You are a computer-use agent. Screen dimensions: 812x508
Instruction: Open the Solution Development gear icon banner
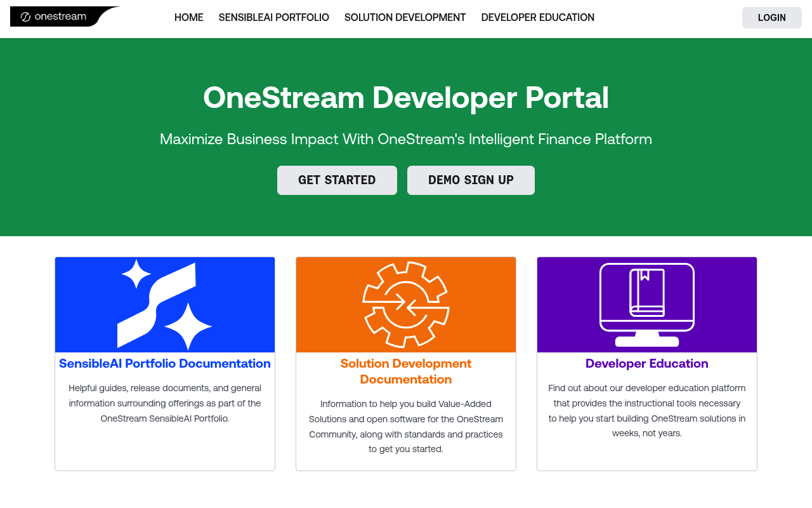pyautogui.click(x=406, y=305)
